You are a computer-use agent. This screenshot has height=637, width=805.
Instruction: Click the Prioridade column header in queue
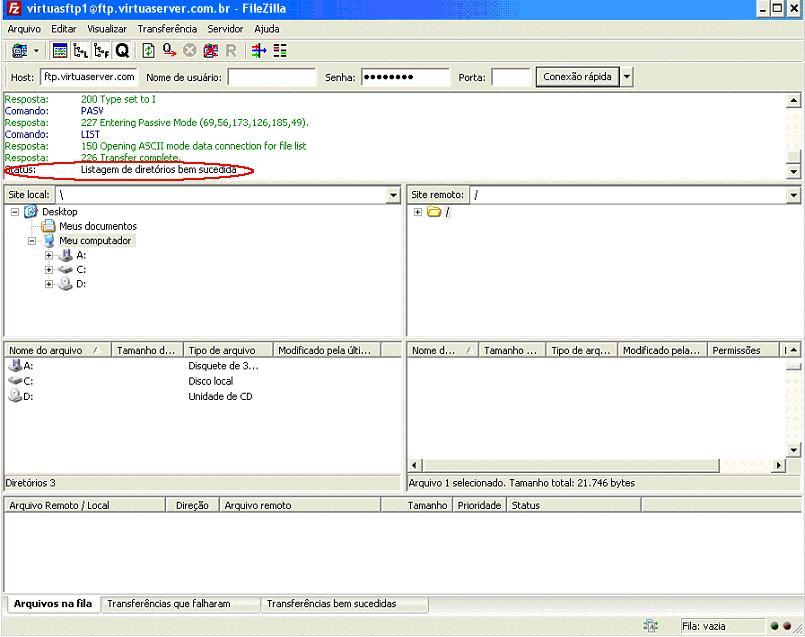click(x=480, y=506)
